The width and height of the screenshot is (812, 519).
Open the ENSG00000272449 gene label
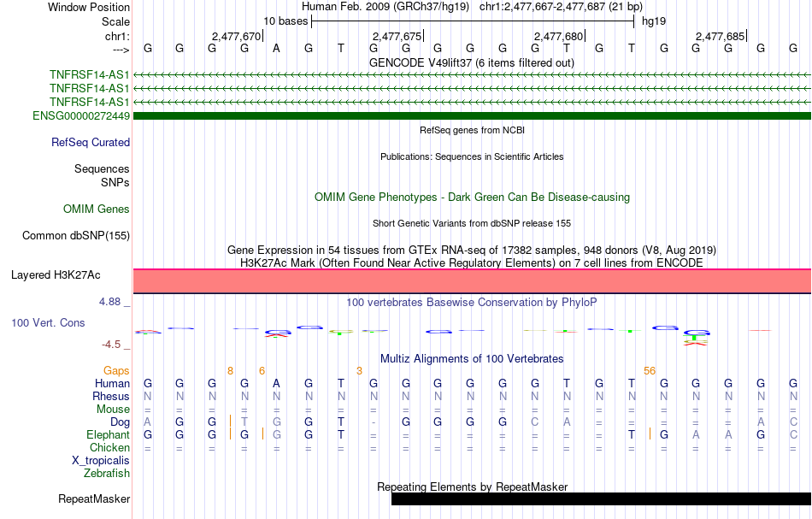click(81, 116)
